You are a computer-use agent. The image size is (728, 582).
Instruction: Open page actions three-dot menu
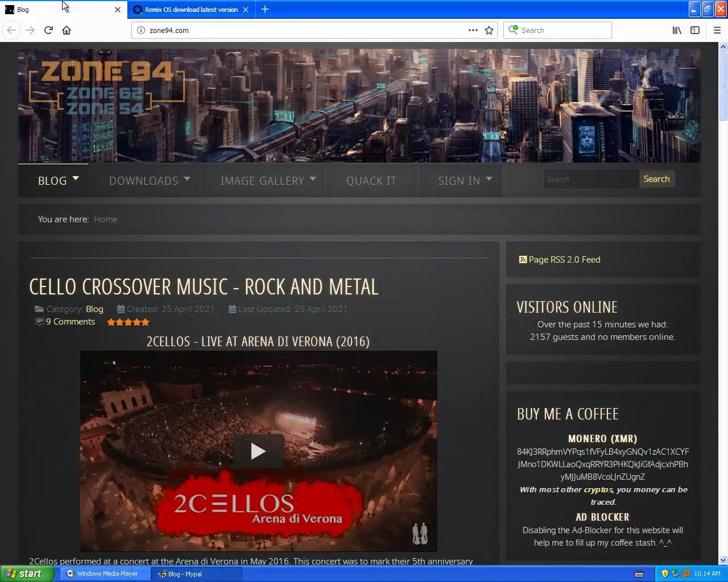[473, 30]
